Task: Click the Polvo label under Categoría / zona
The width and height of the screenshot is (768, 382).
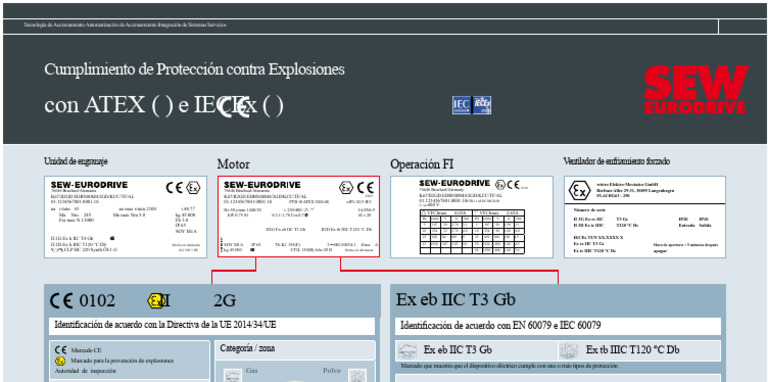Action: tap(332, 371)
